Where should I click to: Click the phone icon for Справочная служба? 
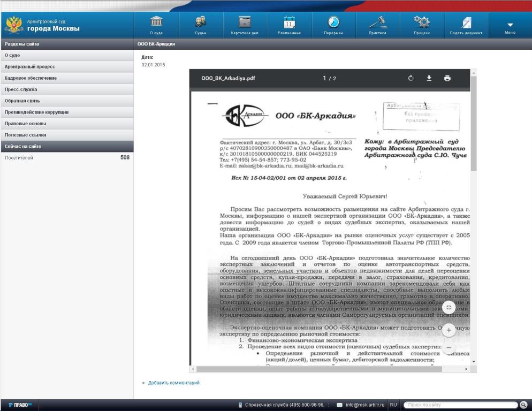(x=240, y=405)
